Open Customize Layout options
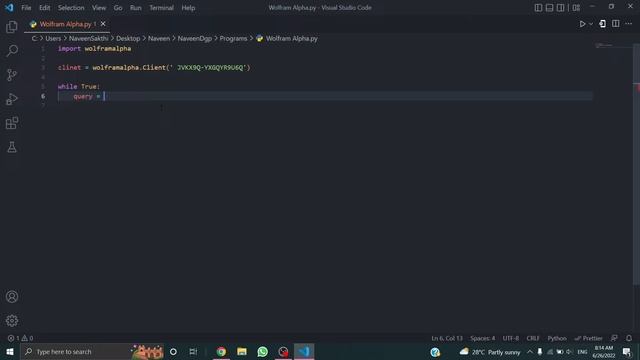 click(x=576, y=8)
